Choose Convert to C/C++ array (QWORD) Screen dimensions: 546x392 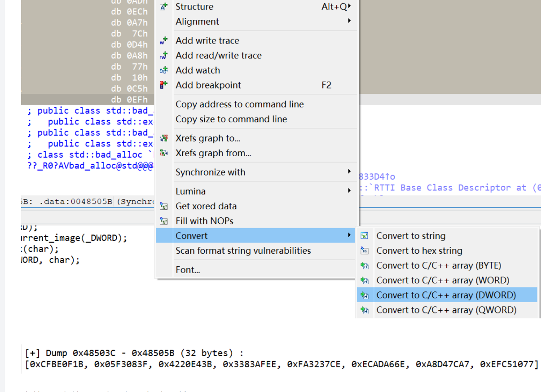pos(446,310)
